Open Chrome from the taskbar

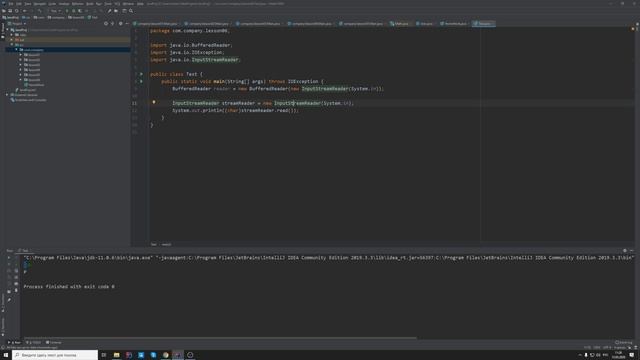tap(165, 355)
